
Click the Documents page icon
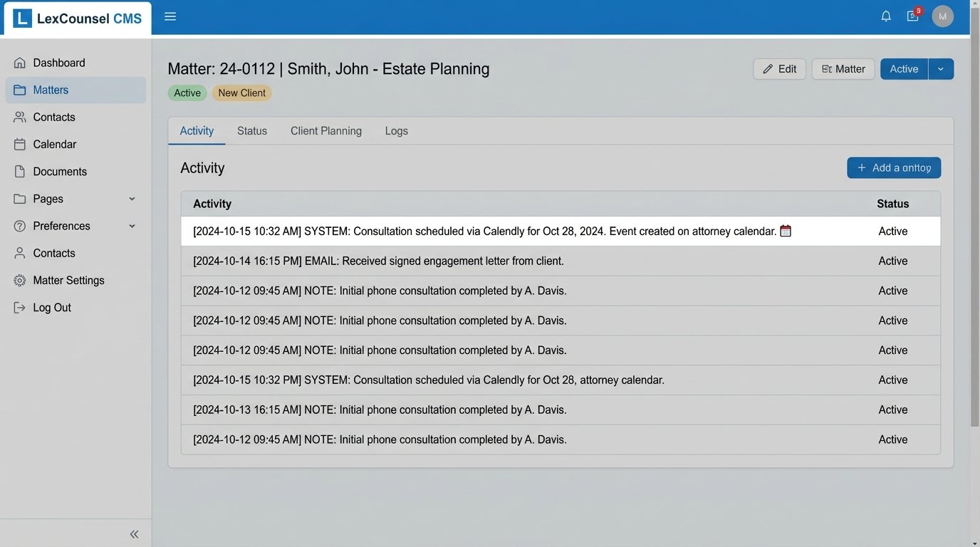click(x=19, y=171)
